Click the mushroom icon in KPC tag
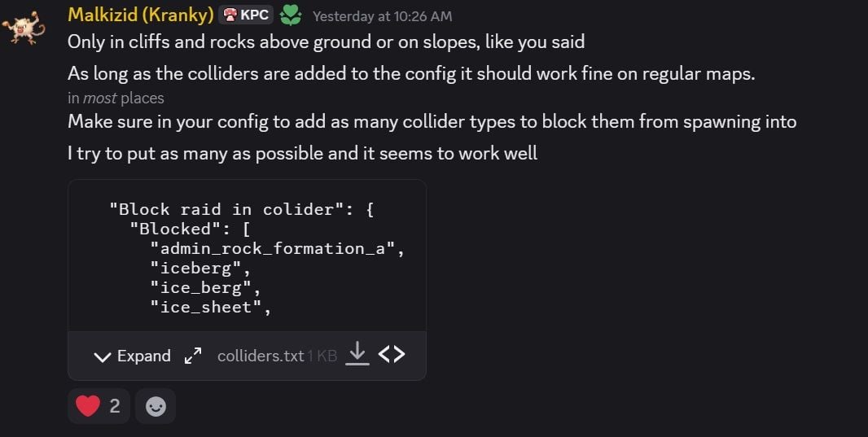This screenshot has width=868, height=437. [230, 15]
